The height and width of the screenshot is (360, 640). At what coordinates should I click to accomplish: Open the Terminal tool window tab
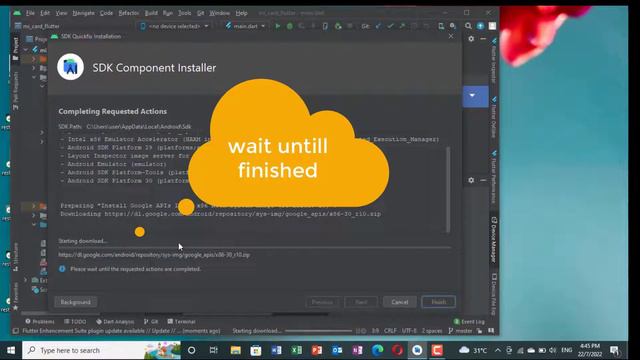pyautogui.click(x=181, y=322)
